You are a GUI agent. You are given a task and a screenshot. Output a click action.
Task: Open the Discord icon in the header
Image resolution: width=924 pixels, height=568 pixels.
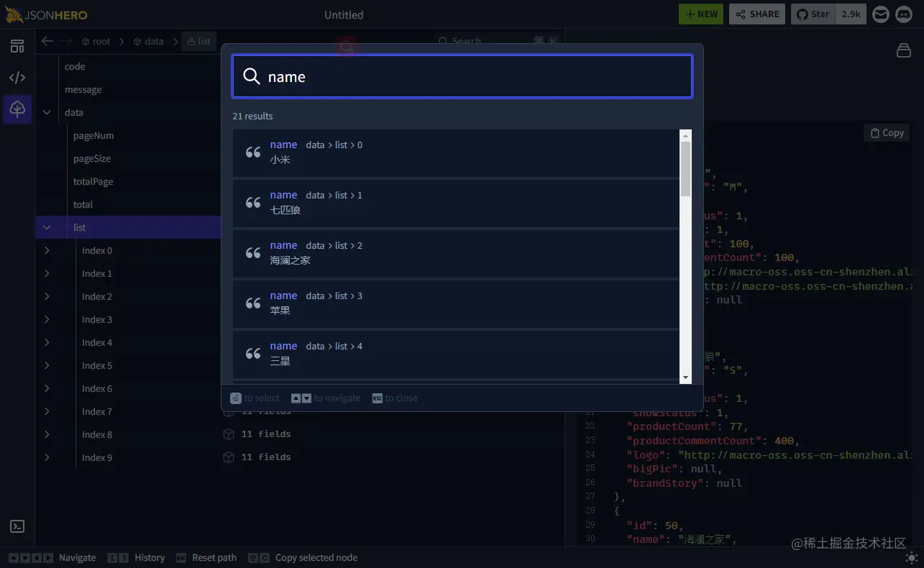pyautogui.click(x=904, y=14)
